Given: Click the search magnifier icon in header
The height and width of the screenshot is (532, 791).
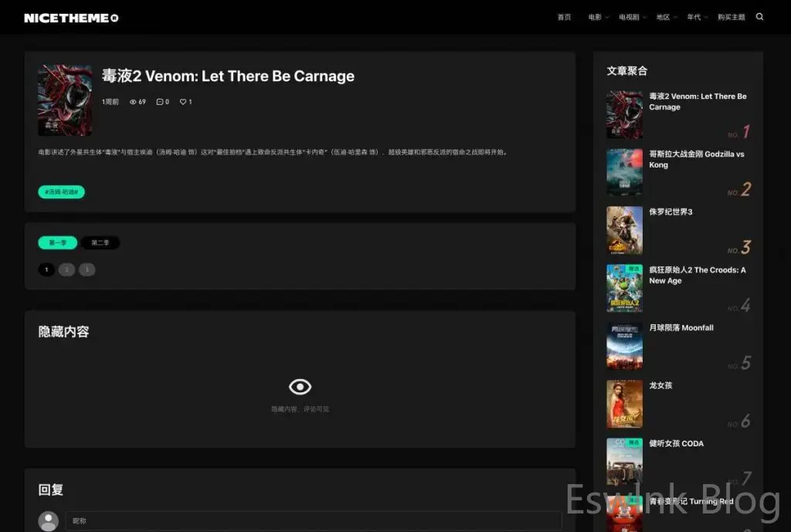Looking at the screenshot, I should 759,17.
